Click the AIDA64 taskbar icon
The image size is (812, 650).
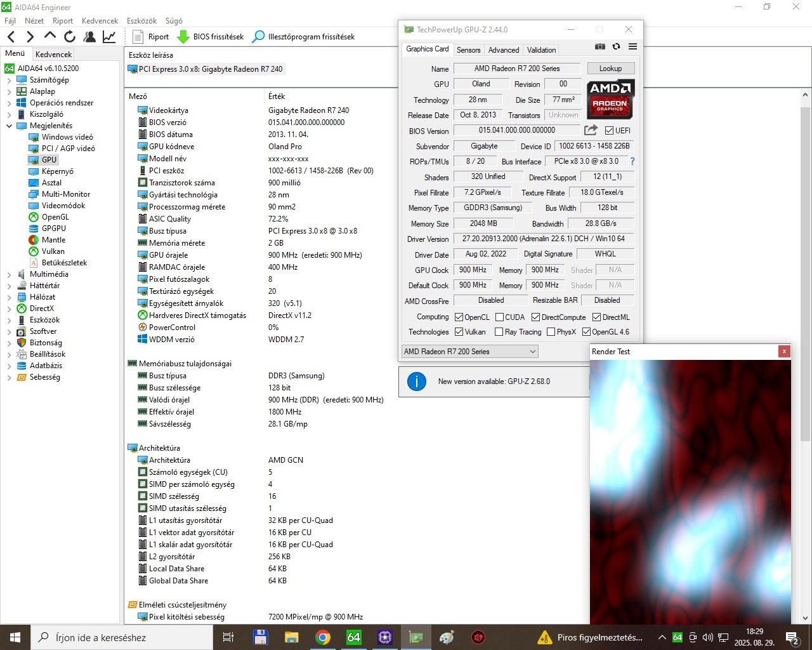click(354, 637)
